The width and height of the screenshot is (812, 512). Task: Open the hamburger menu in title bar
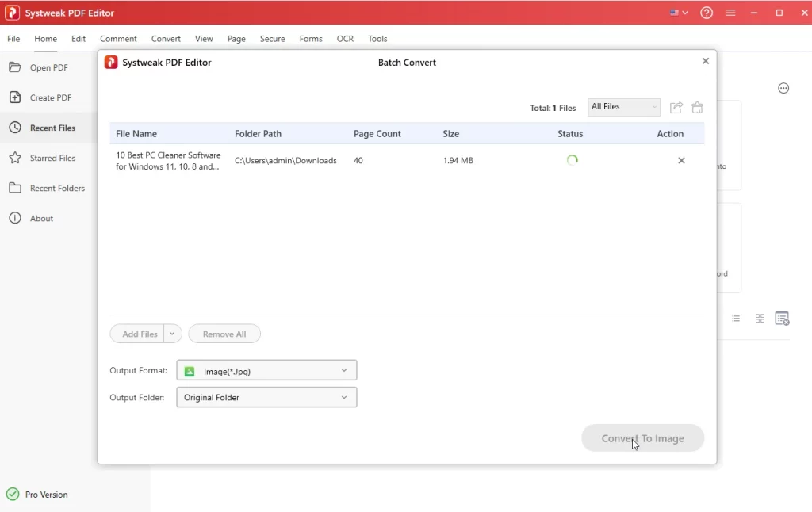[x=730, y=13]
